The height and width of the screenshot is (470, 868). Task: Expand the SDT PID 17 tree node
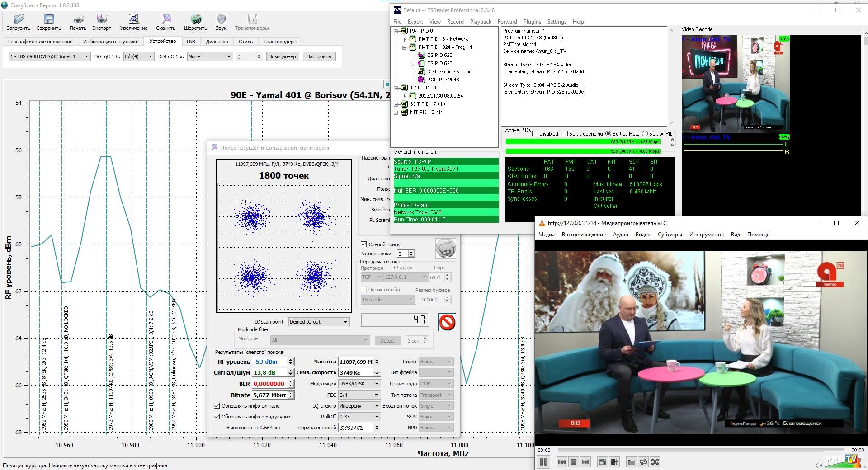pyautogui.click(x=396, y=104)
